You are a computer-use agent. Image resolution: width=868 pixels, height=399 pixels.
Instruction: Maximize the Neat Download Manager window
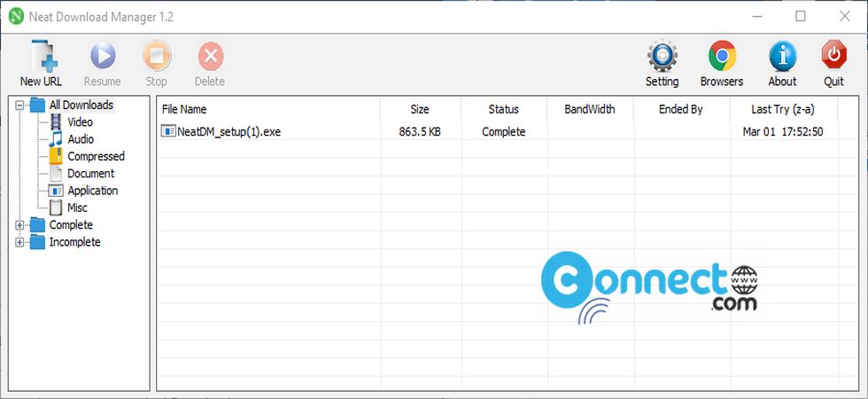coord(801,17)
